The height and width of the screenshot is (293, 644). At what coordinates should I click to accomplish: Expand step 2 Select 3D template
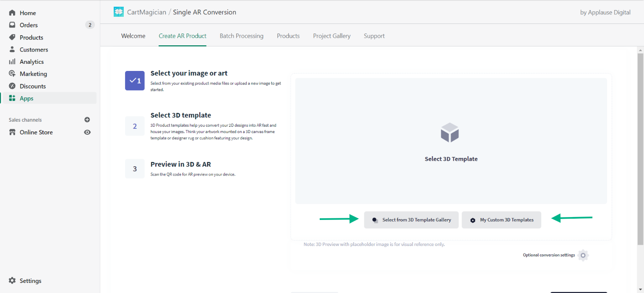click(x=135, y=126)
